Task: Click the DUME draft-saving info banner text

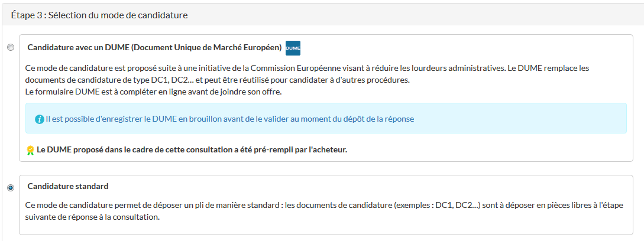Action: click(x=229, y=119)
